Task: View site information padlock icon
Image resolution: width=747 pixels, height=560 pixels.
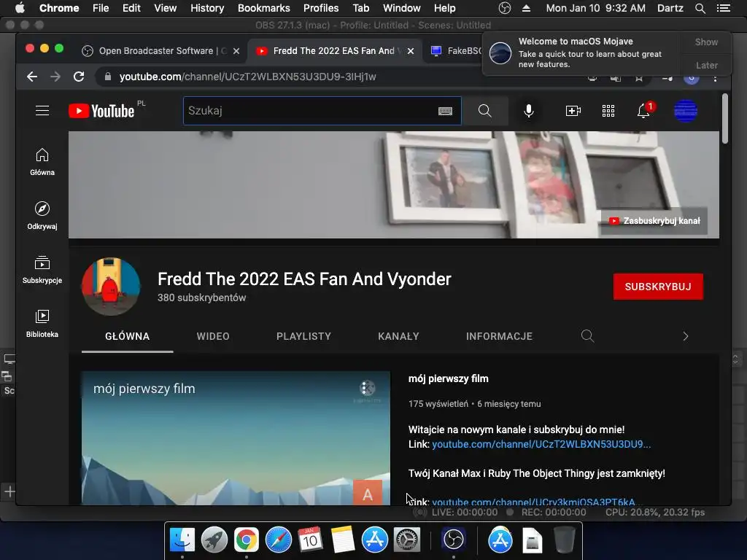Action: [x=108, y=77]
